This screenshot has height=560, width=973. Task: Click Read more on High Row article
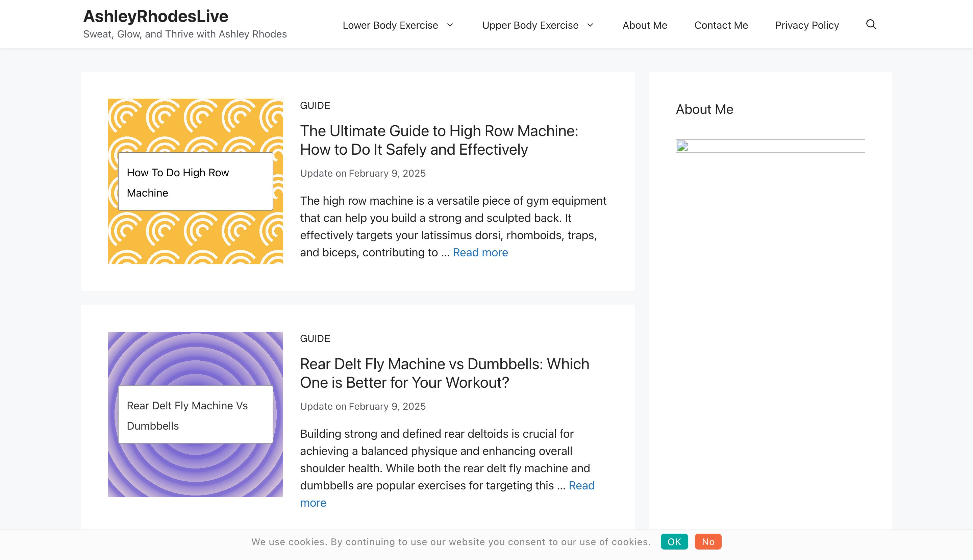pyautogui.click(x=480, y=252)
